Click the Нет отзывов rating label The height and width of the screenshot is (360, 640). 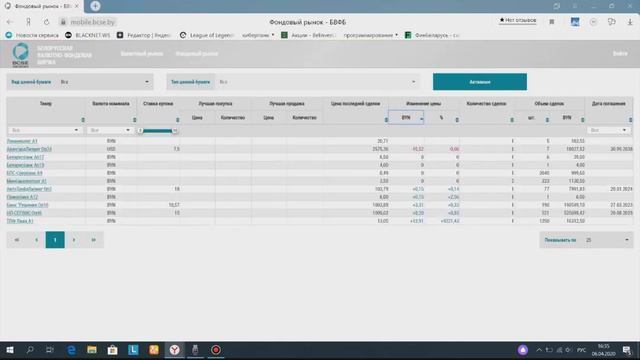[518, 20]
